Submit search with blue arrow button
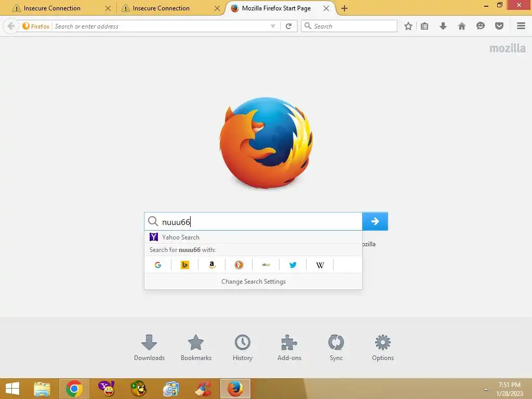Viewport: 532px width, 399px height. click(x=375, y=221)
